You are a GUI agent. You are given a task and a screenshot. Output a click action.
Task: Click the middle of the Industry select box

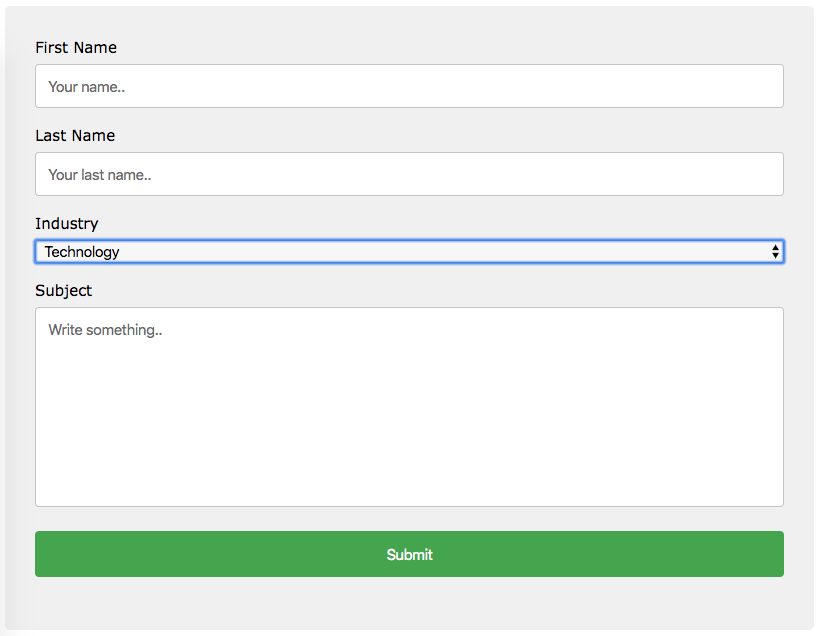click(x=409, y=252)
